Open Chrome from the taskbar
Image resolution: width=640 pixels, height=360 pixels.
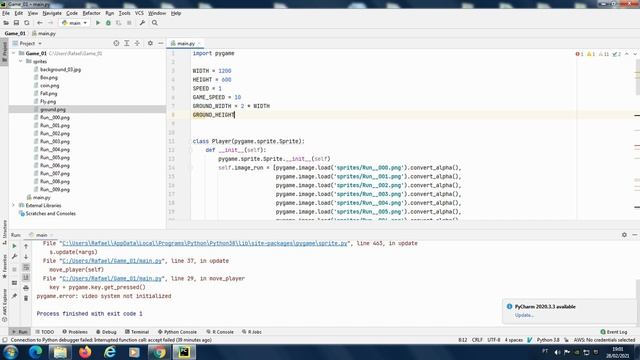[159, 352]
